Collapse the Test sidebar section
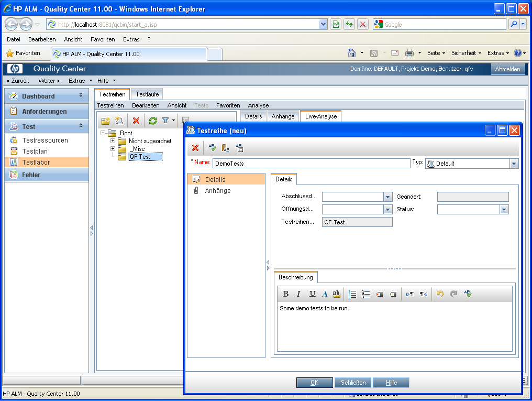Image resolution: width=532 pixels, height=401 pixels. tap(81, 126)
